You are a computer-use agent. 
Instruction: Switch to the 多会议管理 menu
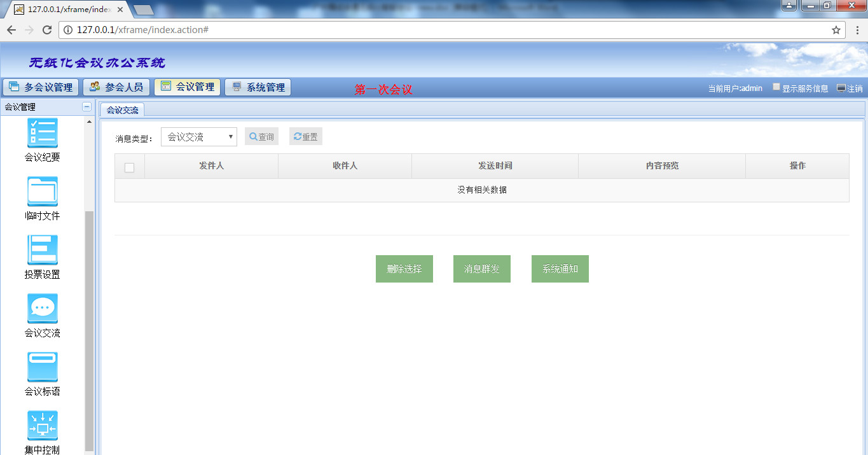pyautogui.click(x=41, y=87)
